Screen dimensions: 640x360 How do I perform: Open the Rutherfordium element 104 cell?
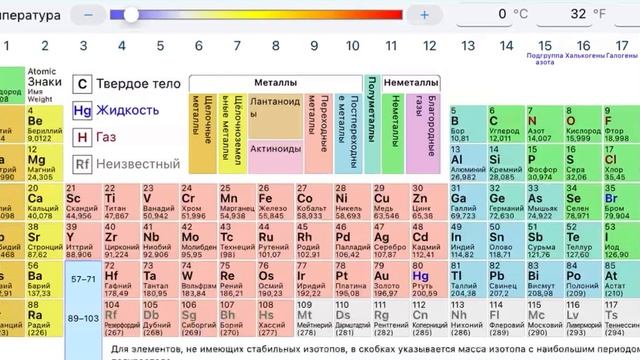121,318
